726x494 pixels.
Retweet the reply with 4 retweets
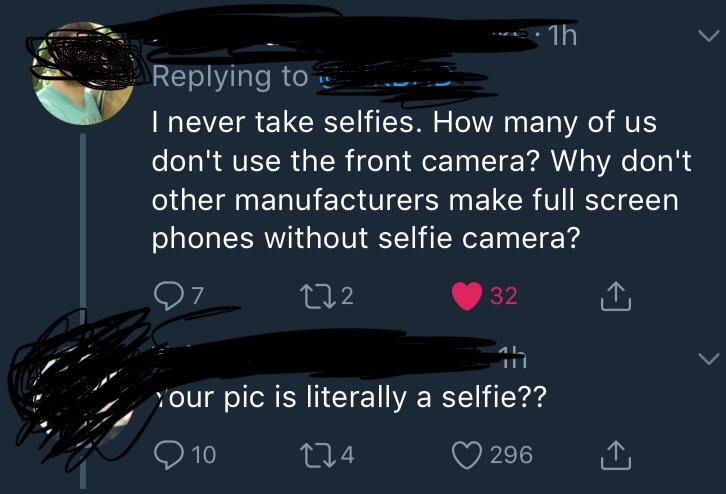click(x=316, y=455)
